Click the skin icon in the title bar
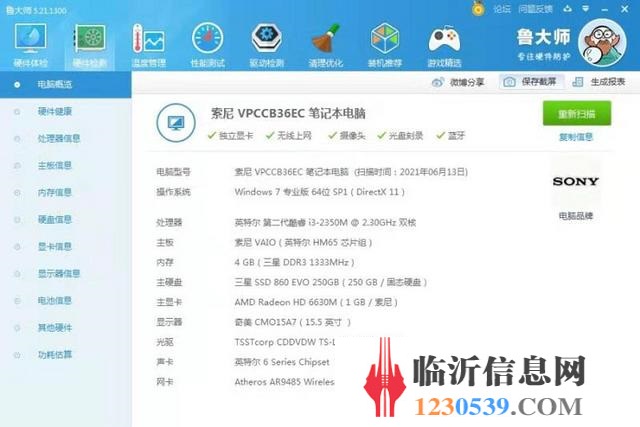This screenshot has height=427, width=640. (x=567, y=8)
